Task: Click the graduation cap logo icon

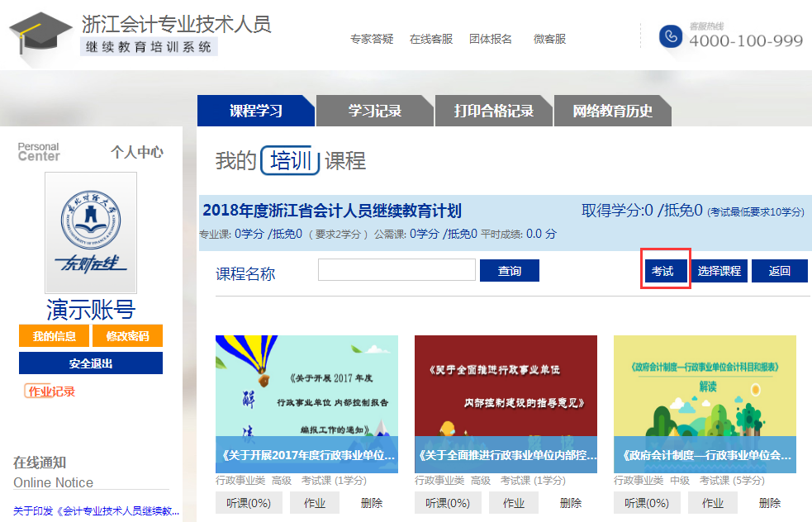Action: coord(40,37)
